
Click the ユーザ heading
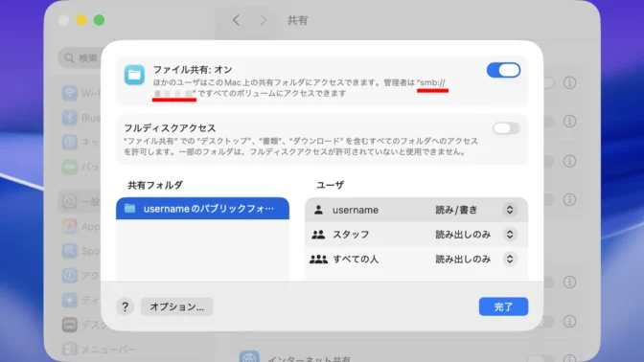(331, 185)
